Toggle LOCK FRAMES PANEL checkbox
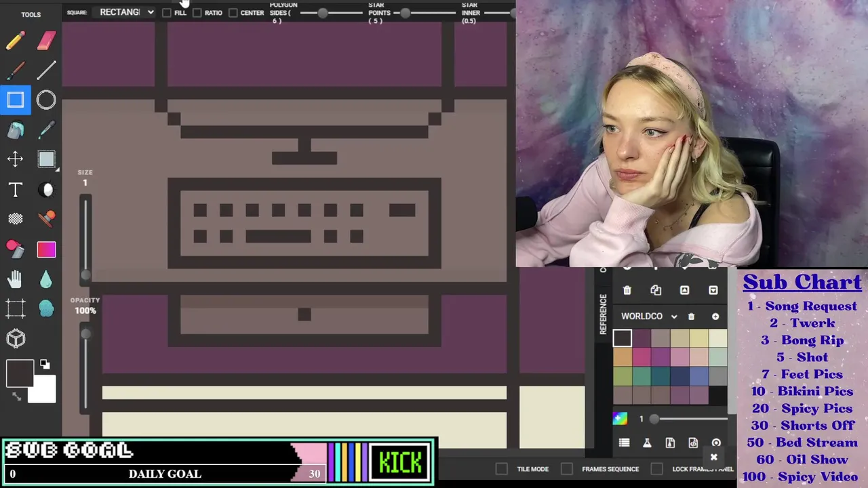Image resolution: width=868 pixels, height=488 pixels. 656,468
